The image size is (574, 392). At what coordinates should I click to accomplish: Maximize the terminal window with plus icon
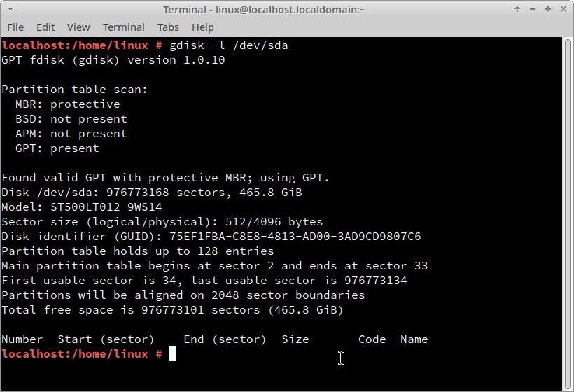[x=548, y=9]
